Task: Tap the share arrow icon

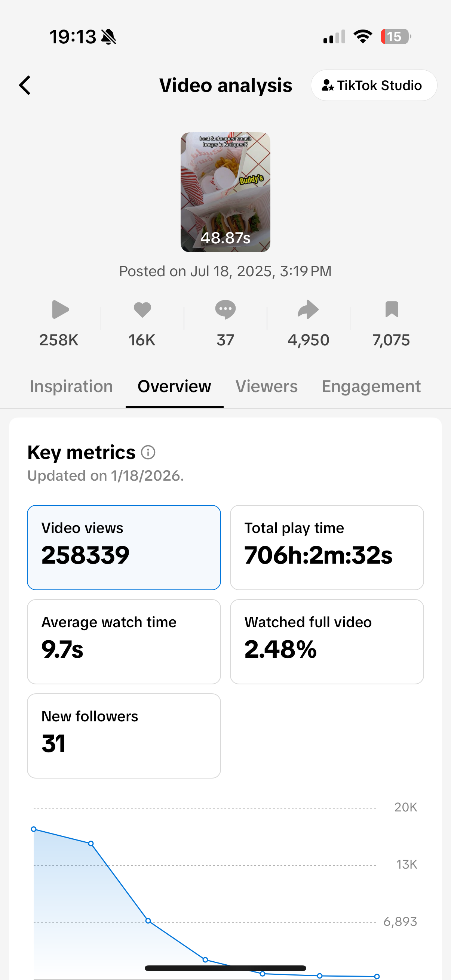Action: (308, 309)
